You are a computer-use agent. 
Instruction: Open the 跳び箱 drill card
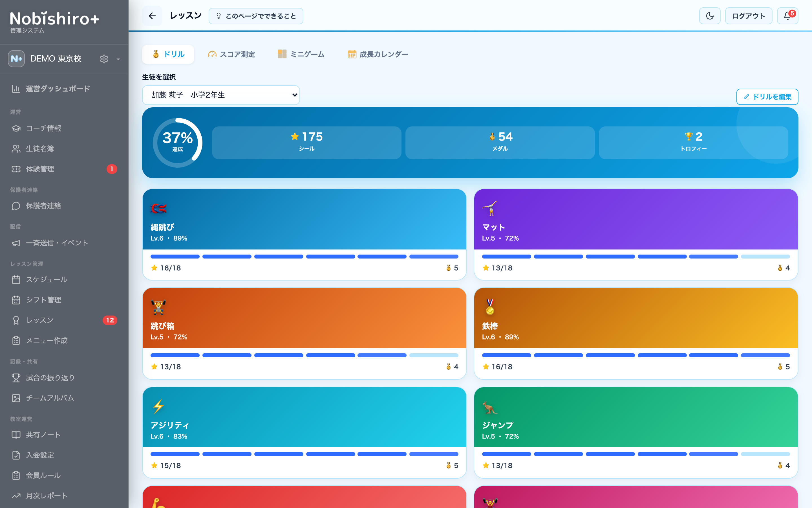(304, 333)
